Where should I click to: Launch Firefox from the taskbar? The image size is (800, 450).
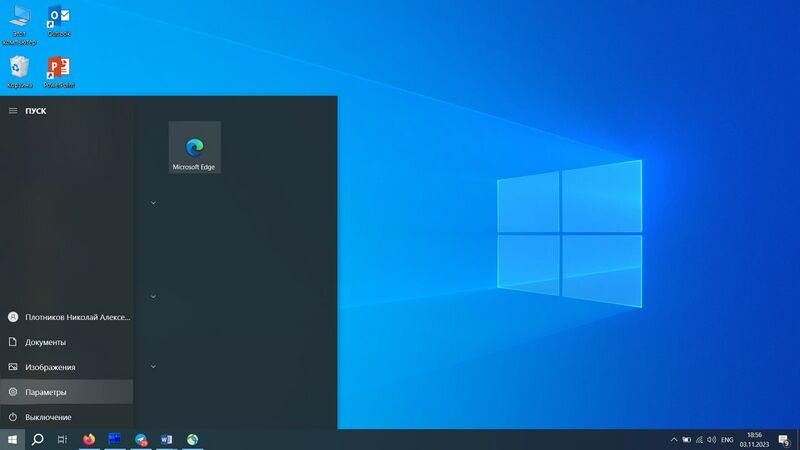pos(89,439)
